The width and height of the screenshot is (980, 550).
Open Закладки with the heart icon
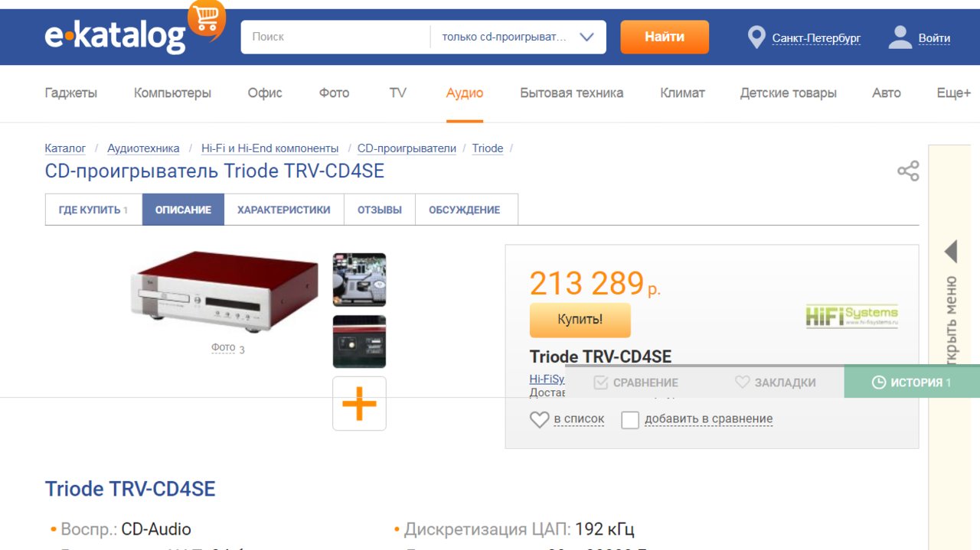click(776, 382)
